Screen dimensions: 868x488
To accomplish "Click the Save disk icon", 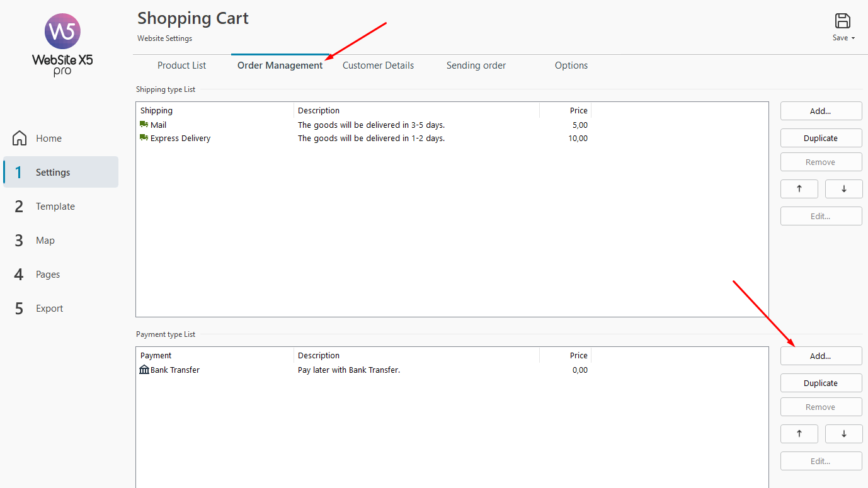I will 842,21.
